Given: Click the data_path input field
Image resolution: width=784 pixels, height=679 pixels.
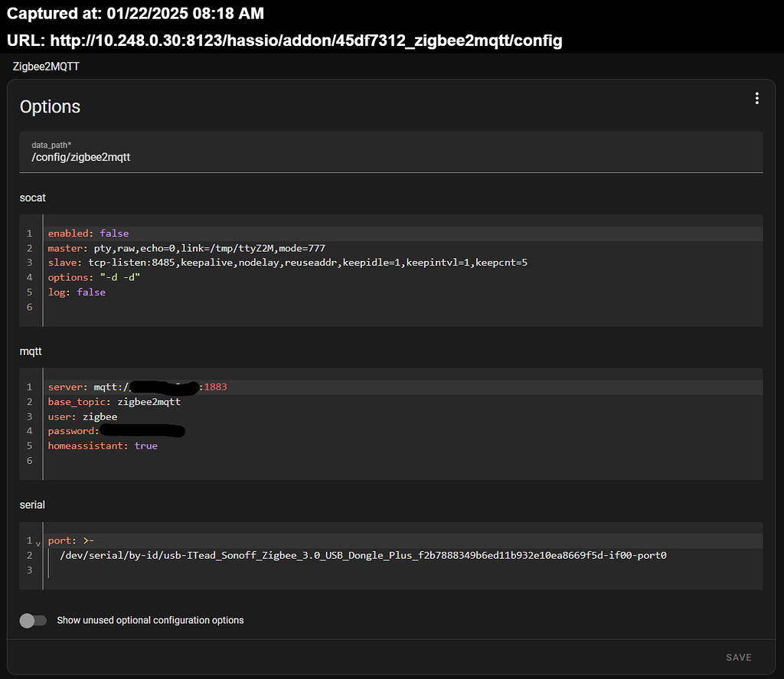Looking at the screenshot, I should tap(391, 152).
